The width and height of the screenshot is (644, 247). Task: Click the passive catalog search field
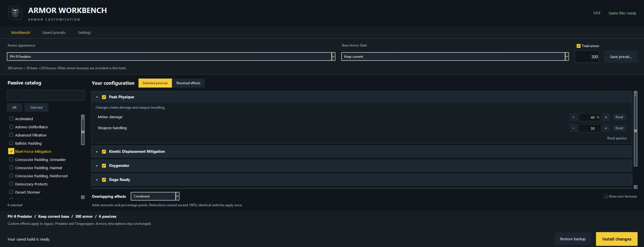[46, 95]
